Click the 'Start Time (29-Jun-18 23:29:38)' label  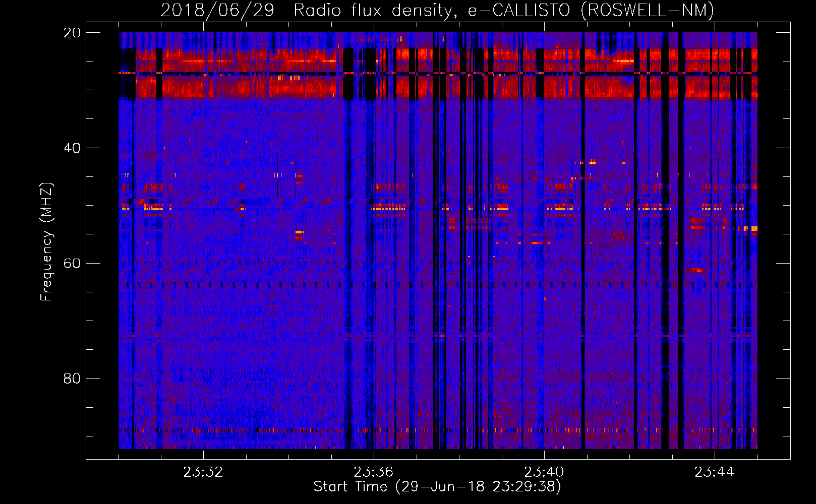[x=437, y=487]
